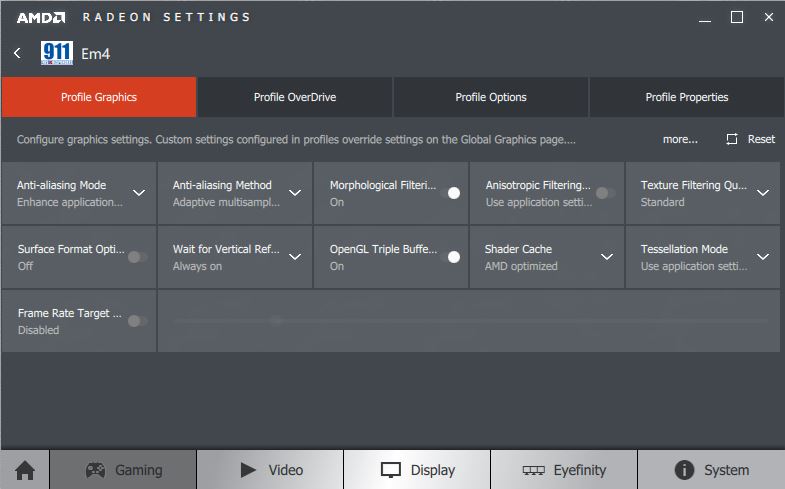Click the 'Surface Format Opti...' label text
The height and width of the screenshot is (489, 785).
coord(71,249)
